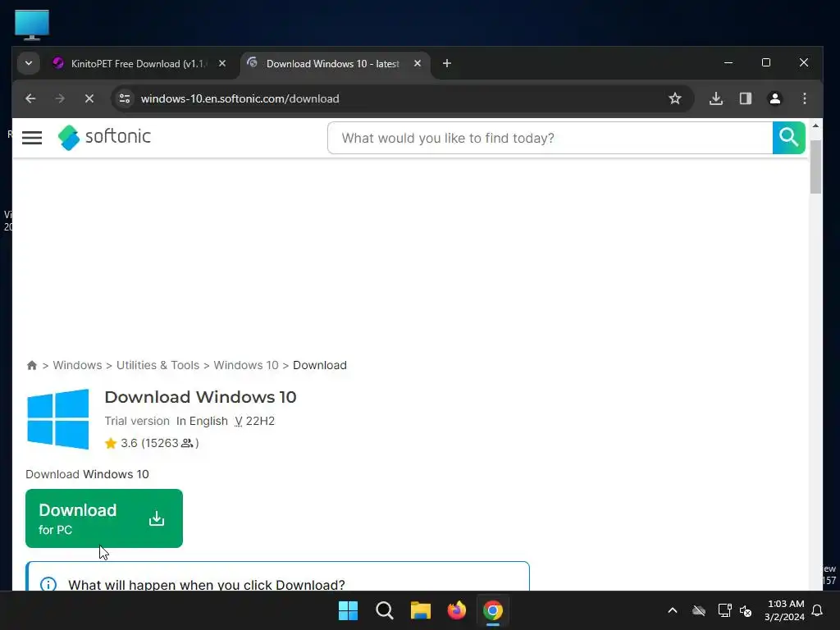
Task: Click the blue search magnifier button
Action: 788,138
